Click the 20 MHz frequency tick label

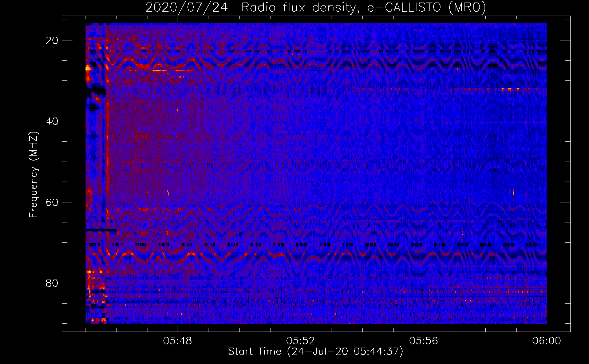tap(52, 40)
